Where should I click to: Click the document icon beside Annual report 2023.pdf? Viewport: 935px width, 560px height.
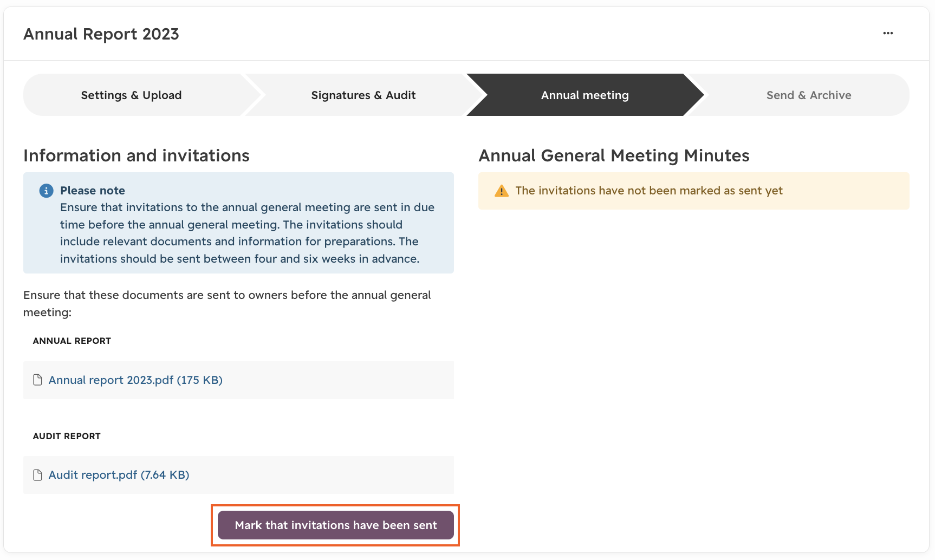click(37, 380)
